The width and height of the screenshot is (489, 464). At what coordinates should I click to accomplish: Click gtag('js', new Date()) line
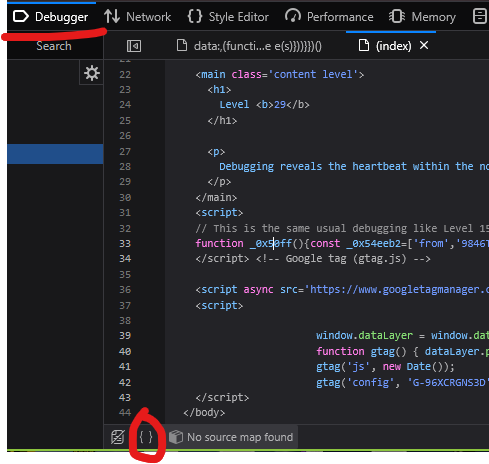[x=385, y=367]
